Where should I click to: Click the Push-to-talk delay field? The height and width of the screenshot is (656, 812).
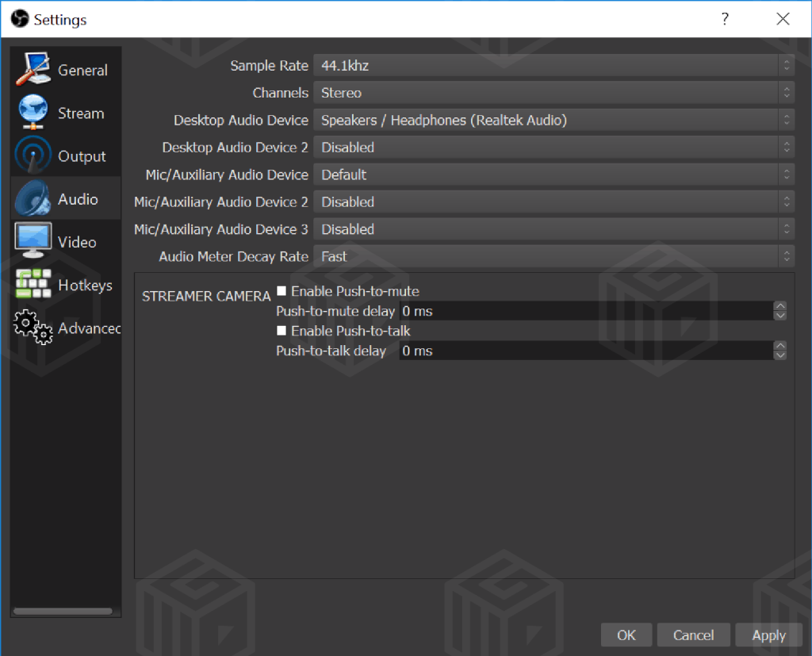pyautogui.click(x=586, y=351)
